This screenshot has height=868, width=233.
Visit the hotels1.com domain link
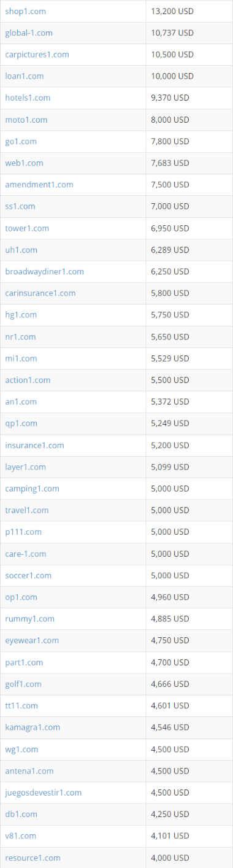click(28, 98)
